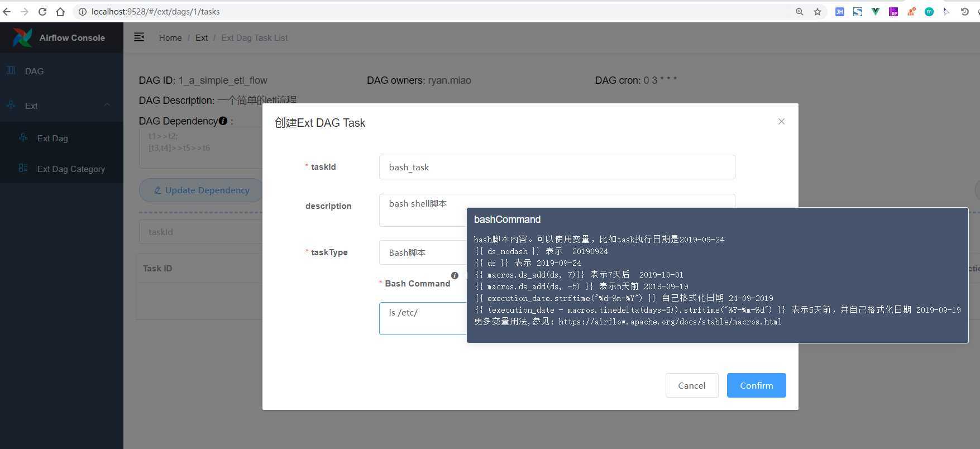Click the purple RP extension icon
Viewport: 980px width, 449px height.
click(893, 12)
